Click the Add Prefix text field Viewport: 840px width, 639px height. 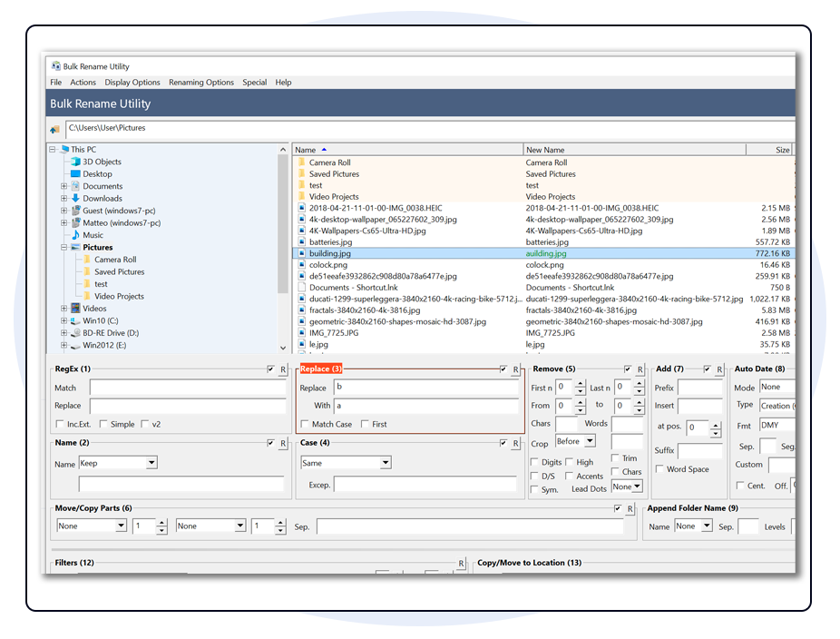tap(700, 388)
